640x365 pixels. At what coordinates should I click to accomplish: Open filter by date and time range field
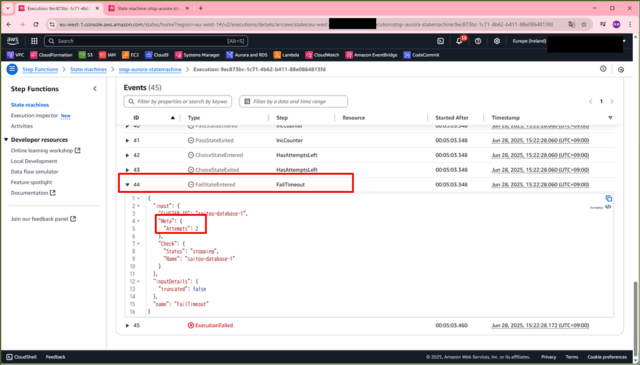coord(293,101)
